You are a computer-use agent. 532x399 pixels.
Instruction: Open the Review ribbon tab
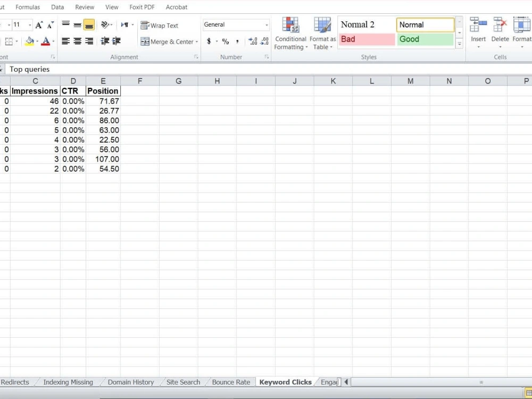[85, 7]
